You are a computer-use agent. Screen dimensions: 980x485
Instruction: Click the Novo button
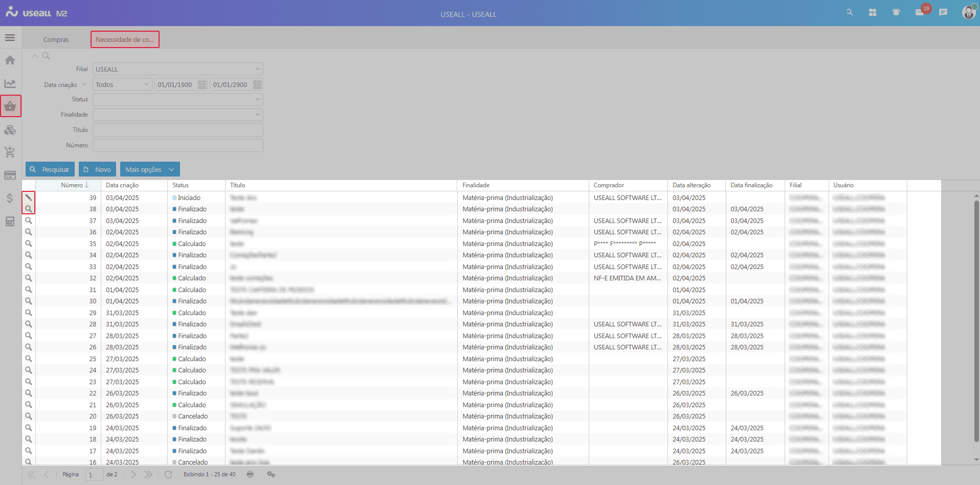(x=97, y=169)
